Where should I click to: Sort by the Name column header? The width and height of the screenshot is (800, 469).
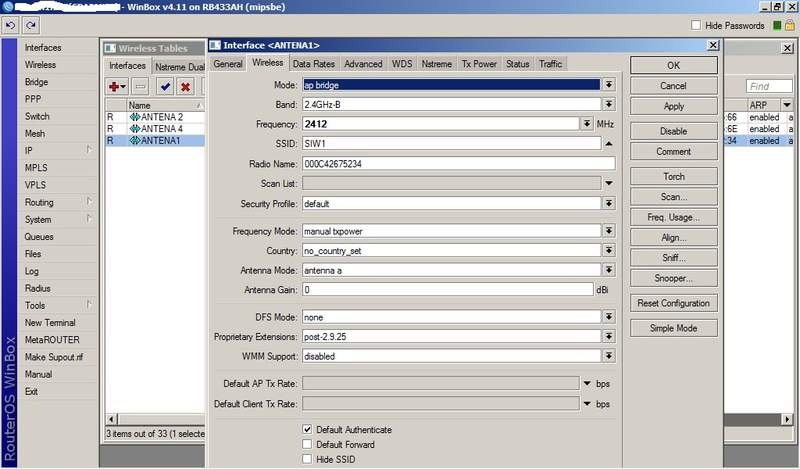tap(165, 105)
